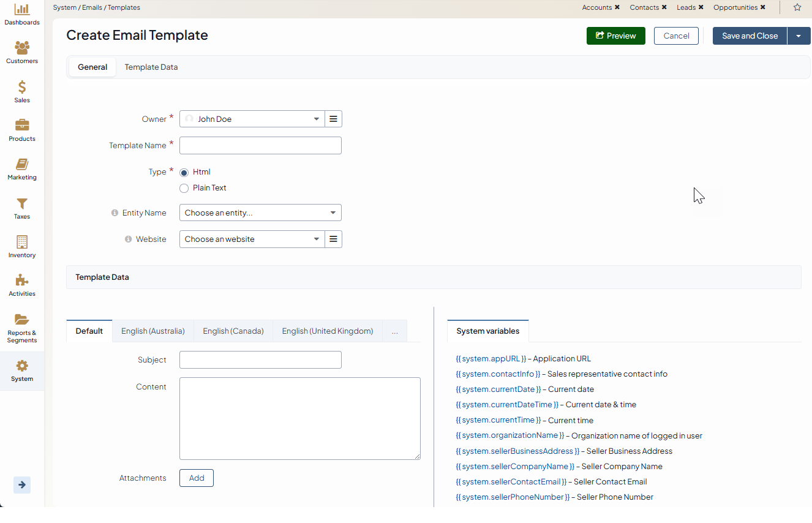
Task: Expand the sidebar with arrow button
Action: coord(22,484)
